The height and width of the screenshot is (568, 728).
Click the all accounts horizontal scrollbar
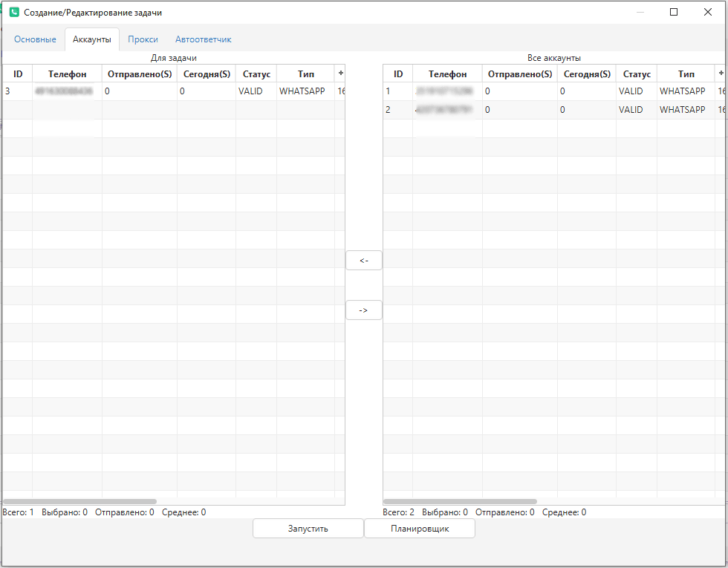pyautogui.click(x=460, y=502)
